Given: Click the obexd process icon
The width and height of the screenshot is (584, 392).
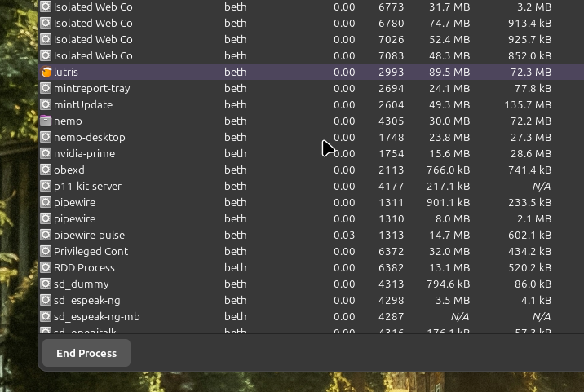Looking at the screenshot, I should pyautogui.click(x=46, y=170).
